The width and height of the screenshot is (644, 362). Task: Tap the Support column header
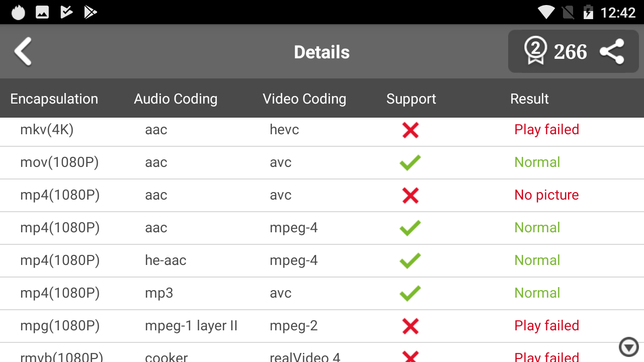pyautogui.click(x=411, y=99)
